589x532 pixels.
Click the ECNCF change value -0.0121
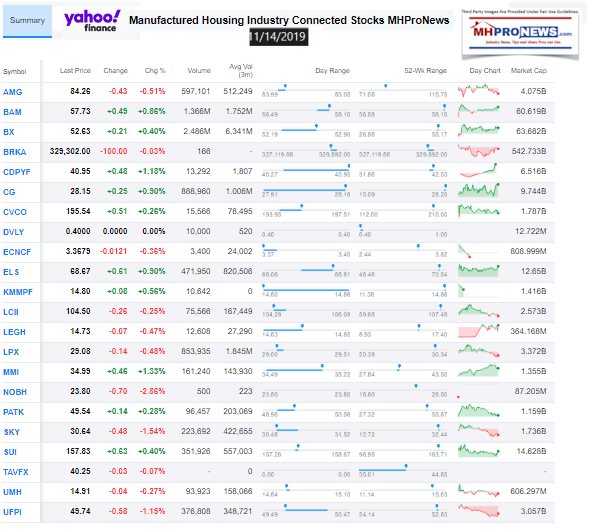(113, 251)
